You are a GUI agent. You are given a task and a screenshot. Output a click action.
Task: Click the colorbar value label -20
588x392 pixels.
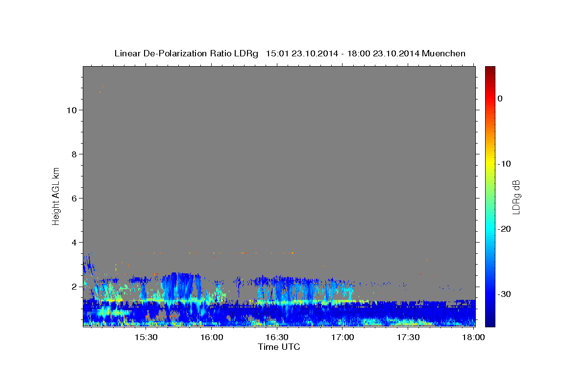[505, 229]
